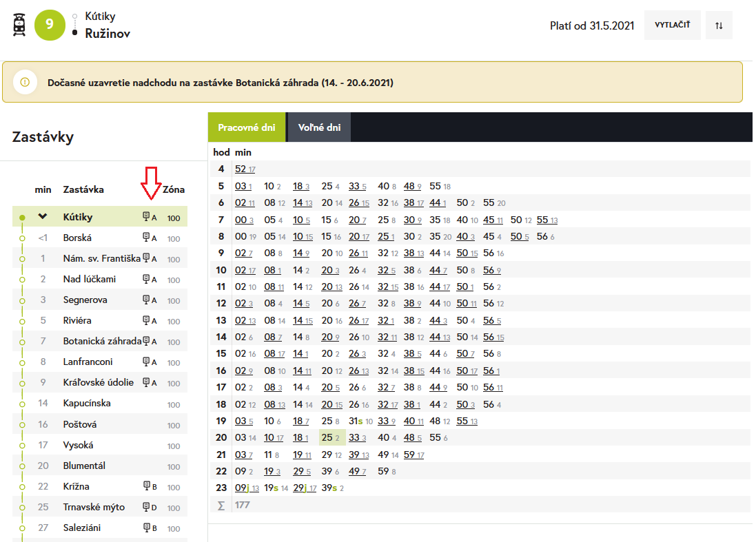This screenshot has height=542, width=756.
Task: Select the Poštová stop row
Action: pos(80,424)
